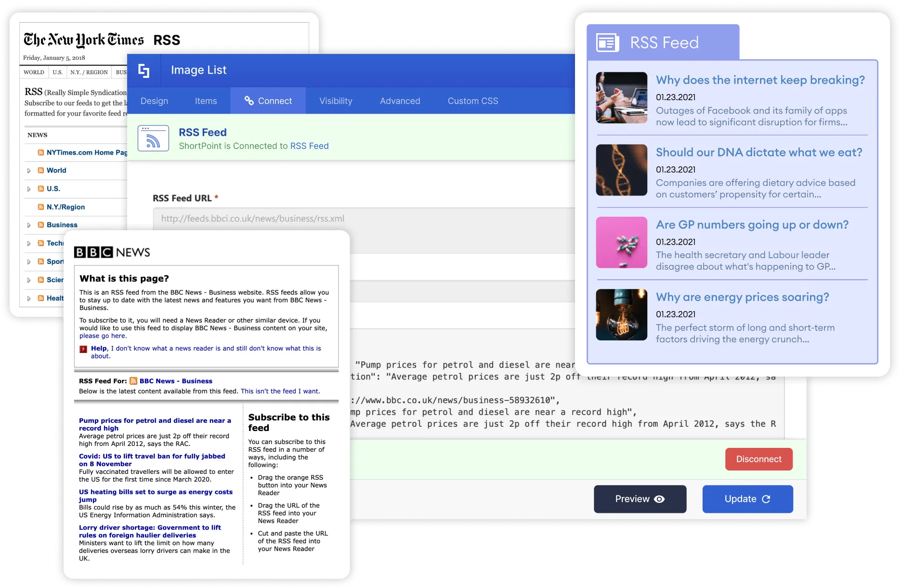Click the orange RSS icon beside U.S.
The width and height of the screenshot is (902, 588).
pyautogui.click(x=41, y=188)
